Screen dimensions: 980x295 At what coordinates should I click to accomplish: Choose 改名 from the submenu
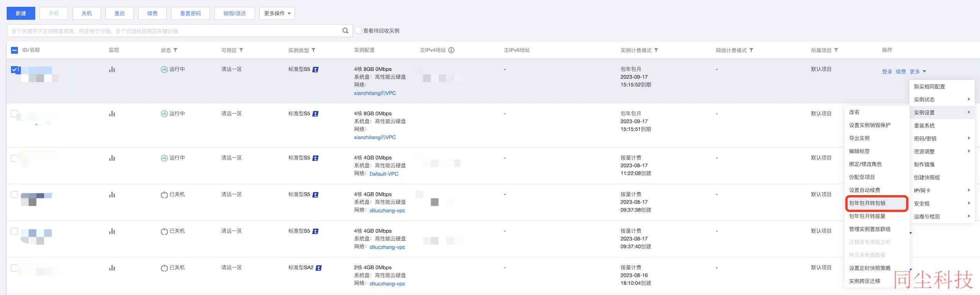point(877,112)
